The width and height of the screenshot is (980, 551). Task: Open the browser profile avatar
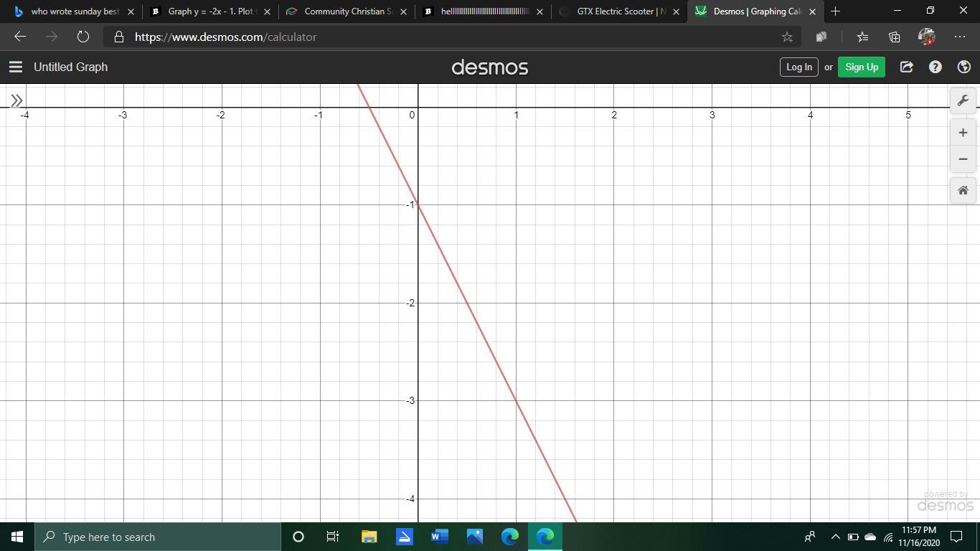click(x=927, y=37)
